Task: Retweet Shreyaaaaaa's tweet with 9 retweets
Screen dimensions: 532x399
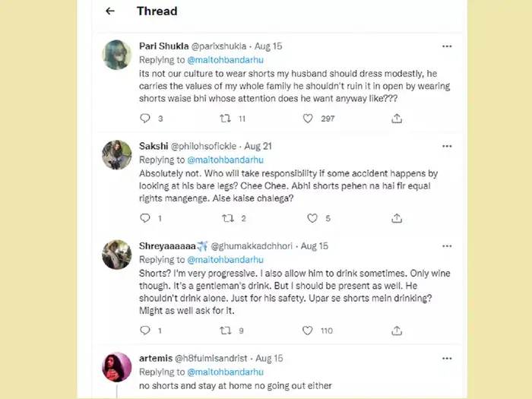Action: coord(226,331)
